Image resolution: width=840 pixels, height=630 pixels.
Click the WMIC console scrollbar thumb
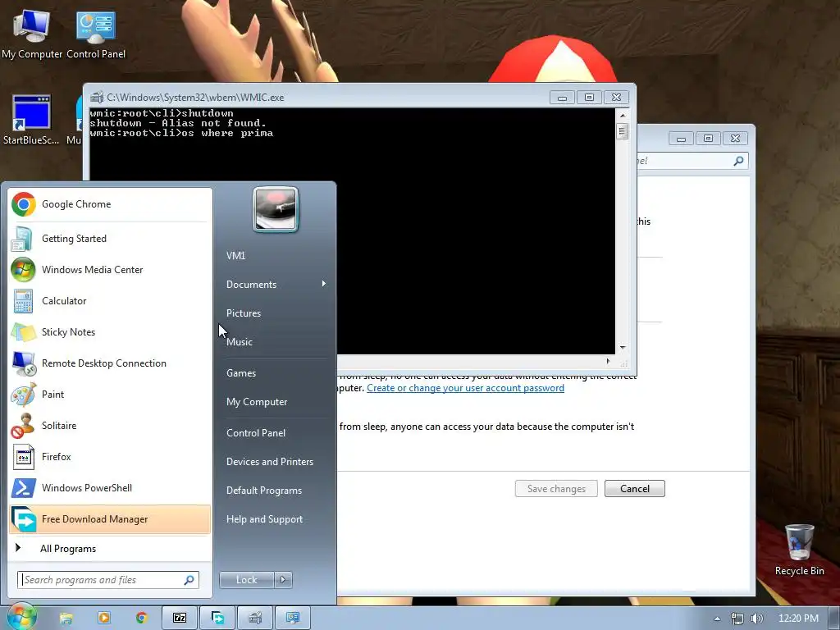(622, 131)
